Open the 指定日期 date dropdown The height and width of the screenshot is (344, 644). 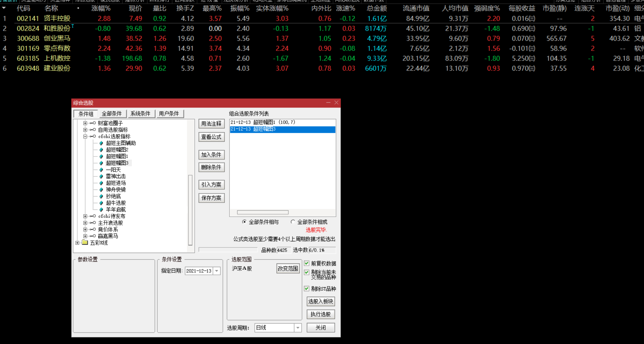pos(217,271)
